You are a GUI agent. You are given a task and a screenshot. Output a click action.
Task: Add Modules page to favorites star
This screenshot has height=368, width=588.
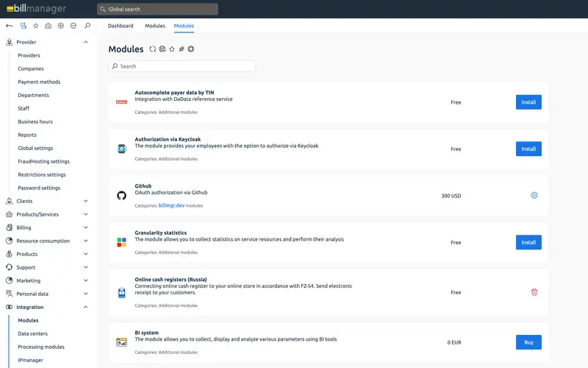coord(172,49)
